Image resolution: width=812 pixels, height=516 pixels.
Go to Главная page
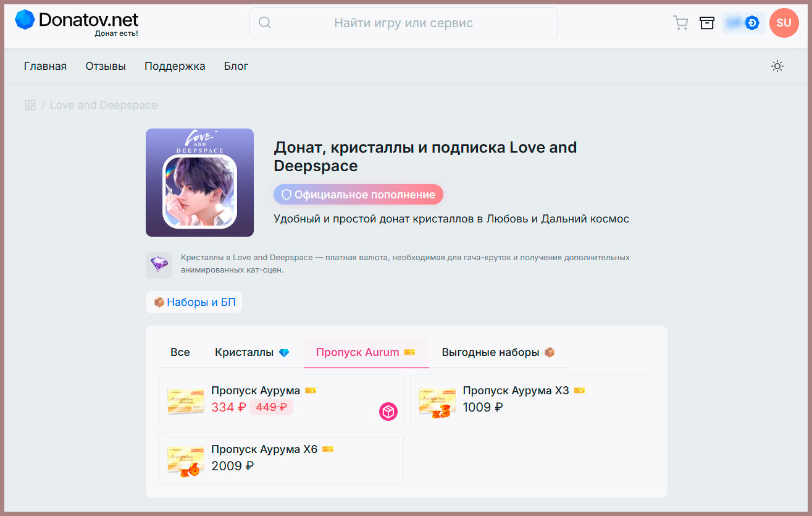click(x=45, y=66)
